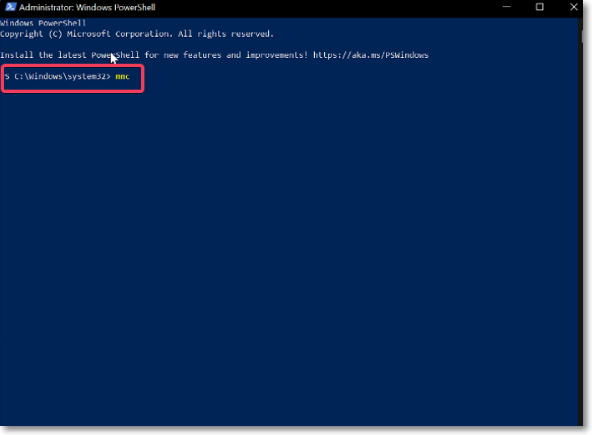Click the word improvements! in the banner

(277, 56)
